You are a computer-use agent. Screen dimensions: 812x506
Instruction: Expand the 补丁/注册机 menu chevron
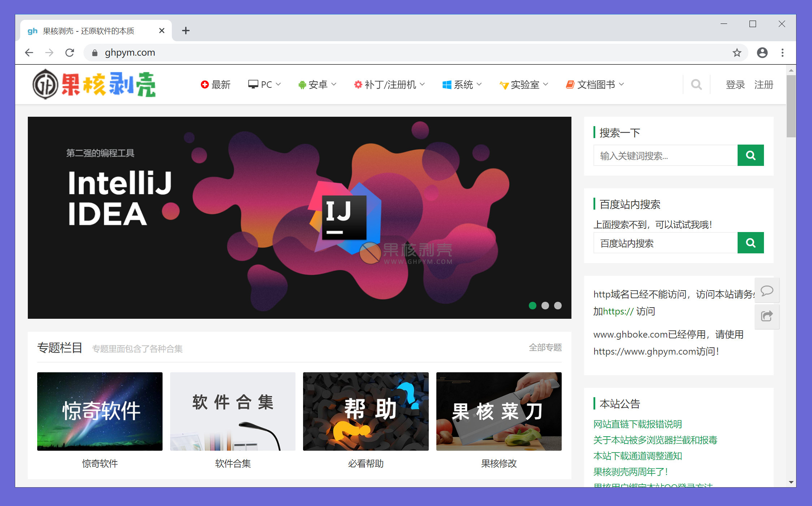click(422, 84)
